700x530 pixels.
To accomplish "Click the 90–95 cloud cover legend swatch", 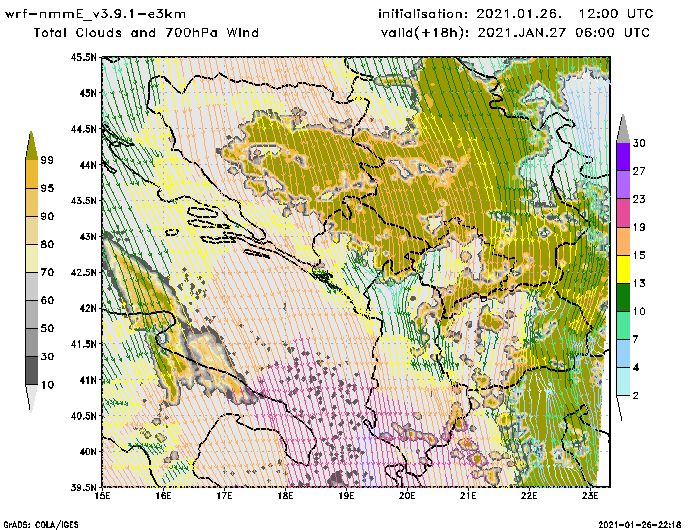I will (32, 202).
